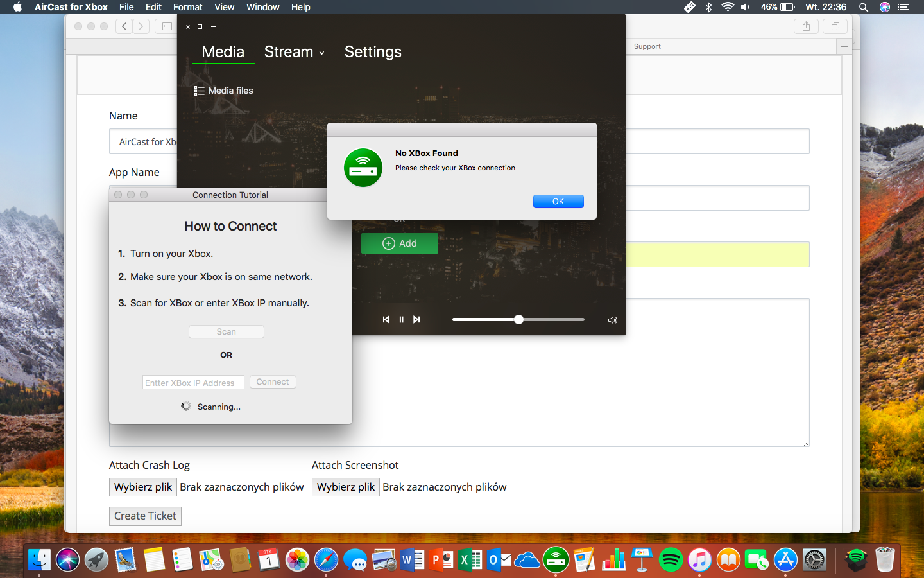Open the Wi-Fi status menu
Viewport: 924px width, 578px height.
pyautogui.click(x=727, y=7)
